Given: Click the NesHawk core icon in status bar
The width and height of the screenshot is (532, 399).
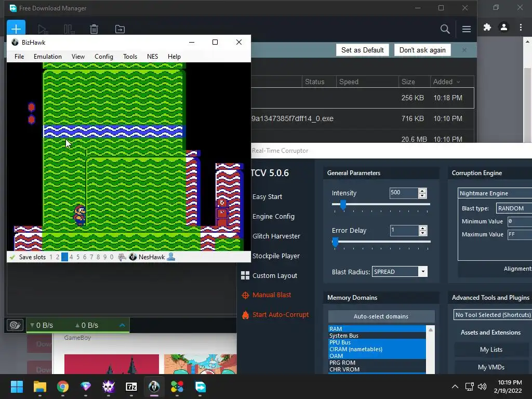Looking at the screenshot, I should pos(132,257).
